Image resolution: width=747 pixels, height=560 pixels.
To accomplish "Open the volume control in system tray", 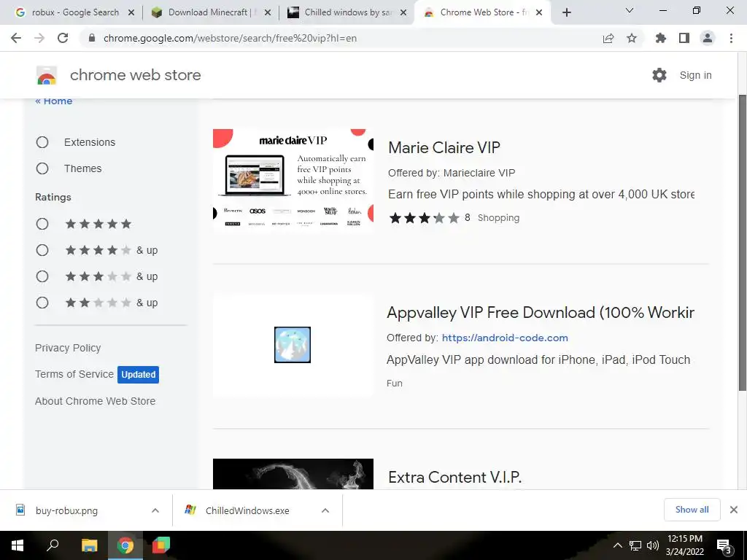I will pos(653,545).
